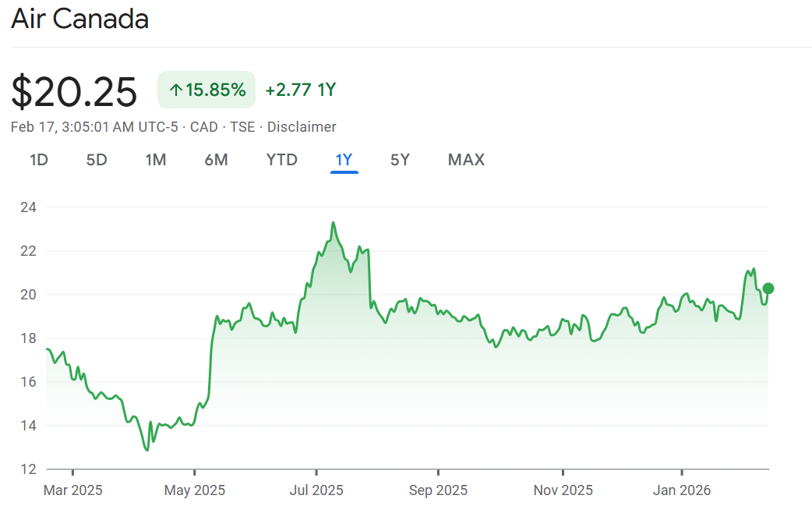This screenshot has height=513, width=812.
Task: Click the +2.77 1Y change text
Action: point(300,90)
